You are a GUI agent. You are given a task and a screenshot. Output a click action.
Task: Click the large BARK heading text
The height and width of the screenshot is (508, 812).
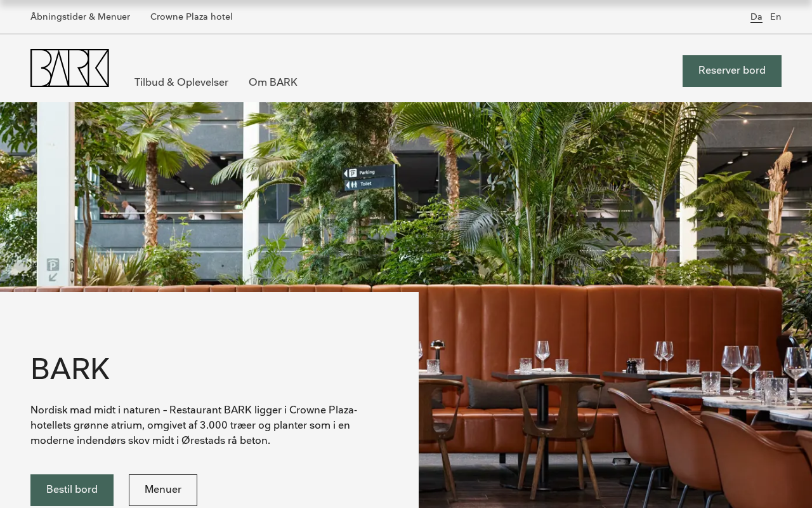point(70,370)
